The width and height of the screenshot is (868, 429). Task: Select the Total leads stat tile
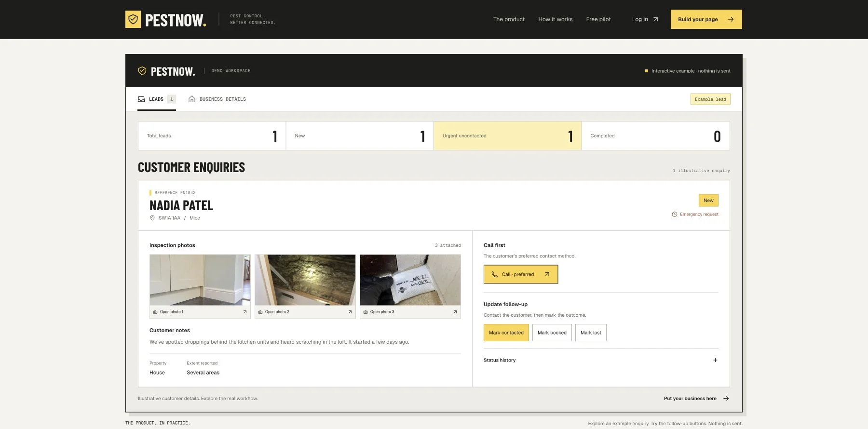click(x=212, y=136)
